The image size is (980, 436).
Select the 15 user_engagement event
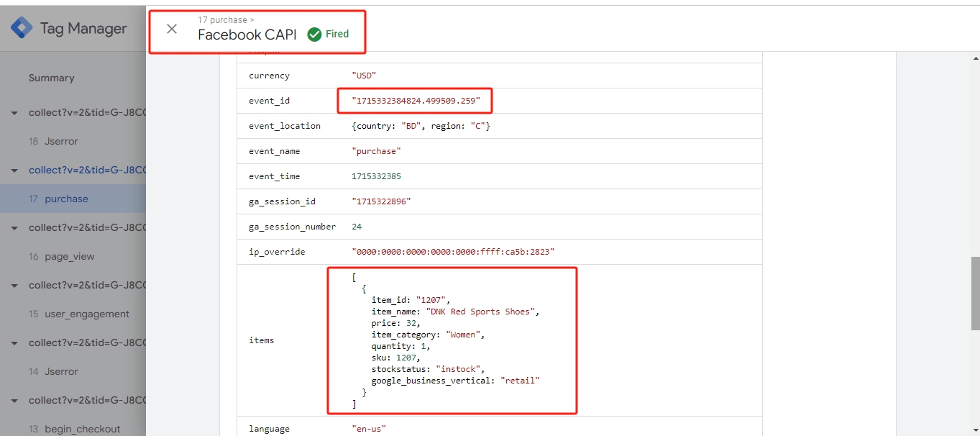73,314
